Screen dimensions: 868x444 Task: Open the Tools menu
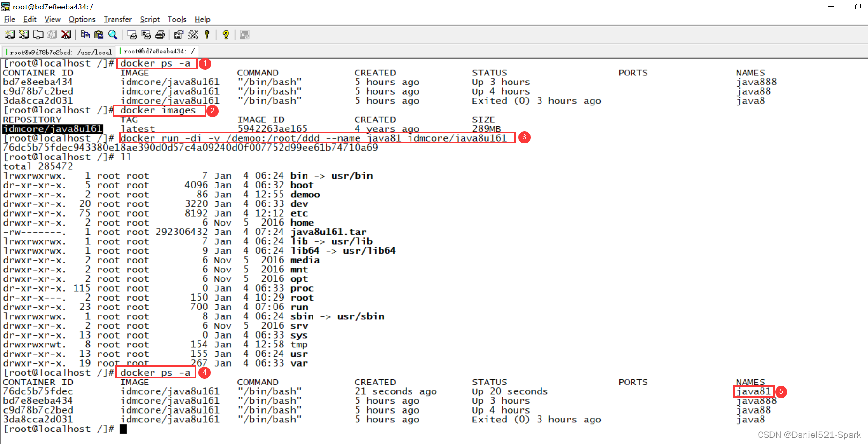pos(177,19)
